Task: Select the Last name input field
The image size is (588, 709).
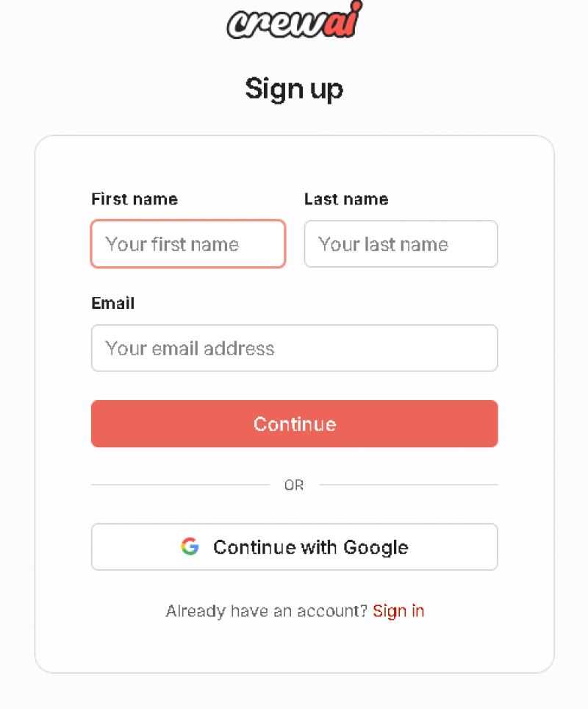Action: (x=401, y=243)
